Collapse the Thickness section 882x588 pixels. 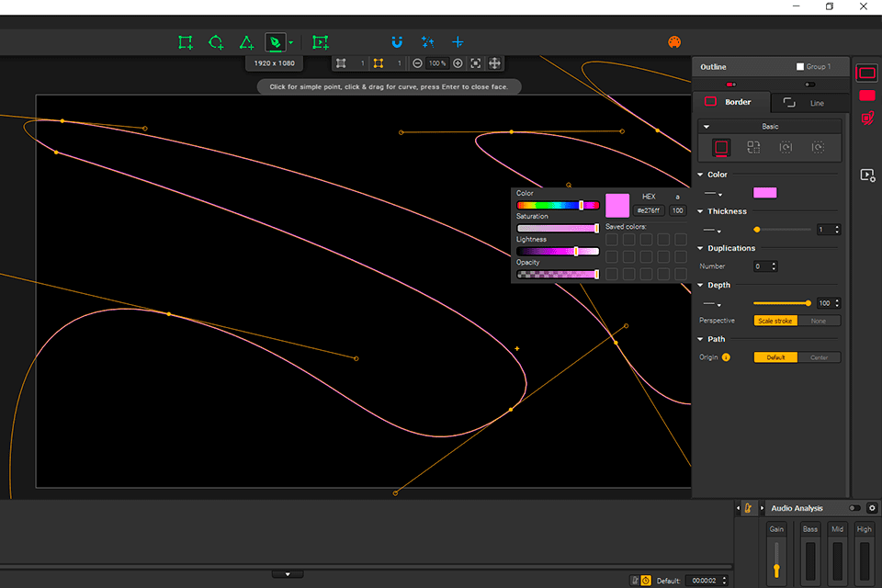click(x=700, y=211)
